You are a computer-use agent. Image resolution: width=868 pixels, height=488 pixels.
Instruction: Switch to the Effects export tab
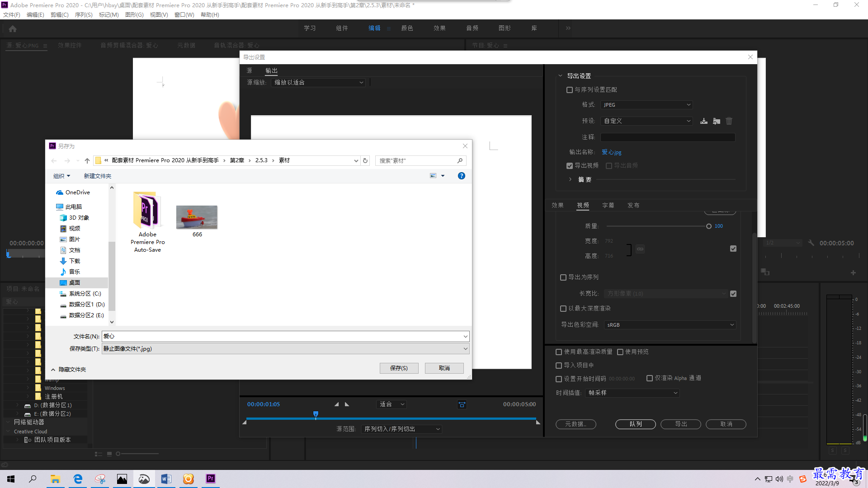tap(557, 206)
